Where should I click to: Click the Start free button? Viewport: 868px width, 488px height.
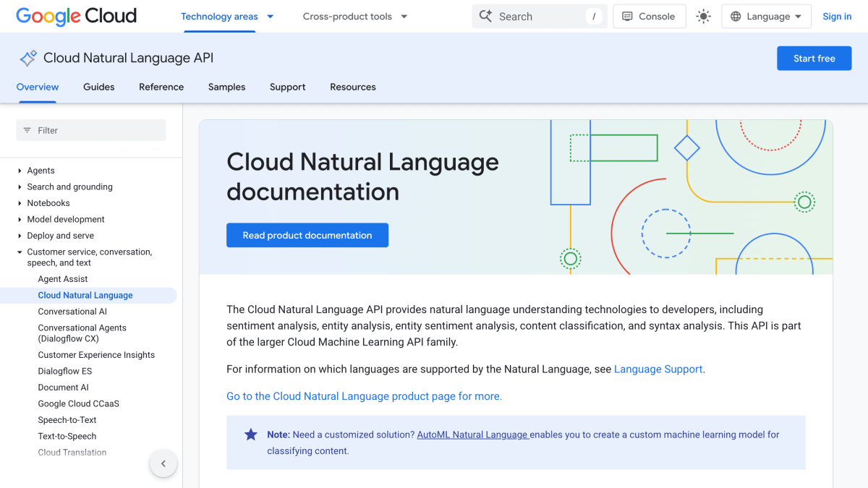[814, 59]
